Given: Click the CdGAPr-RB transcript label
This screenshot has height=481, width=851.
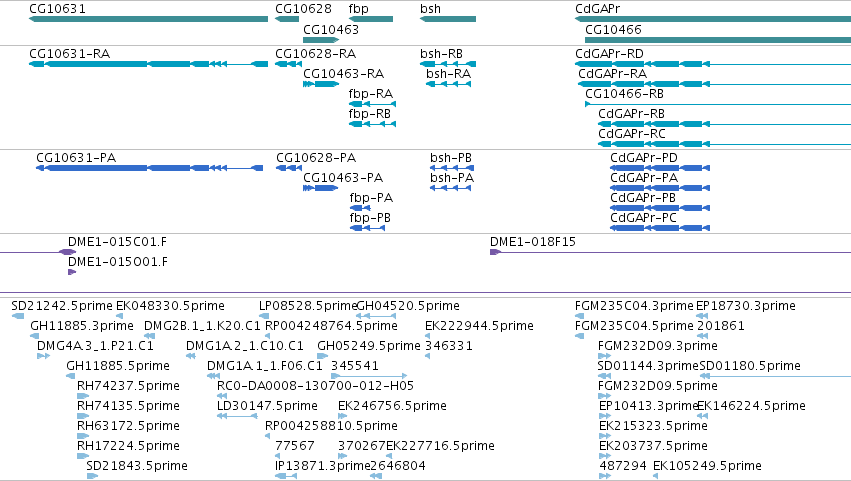Looking at the screenshot, I should tap(631, 114).
